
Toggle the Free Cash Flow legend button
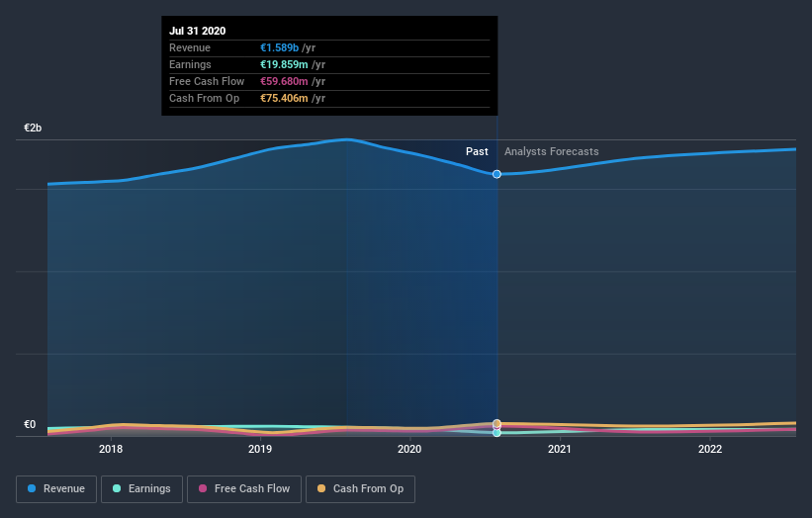coord(244,489)
